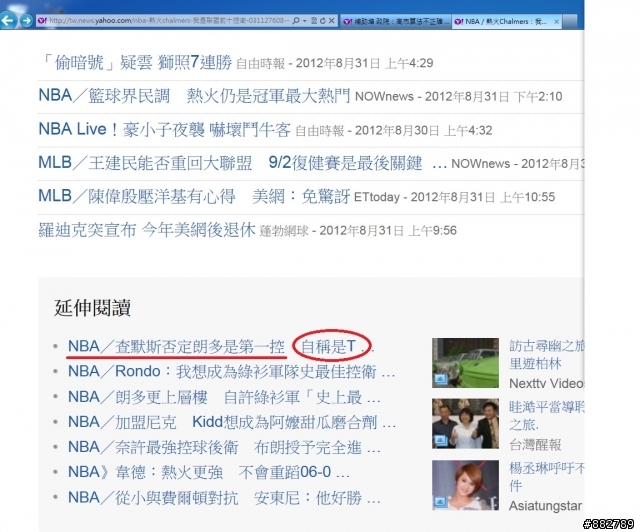
Task: Click the new tab button
Action: [570, 21]
